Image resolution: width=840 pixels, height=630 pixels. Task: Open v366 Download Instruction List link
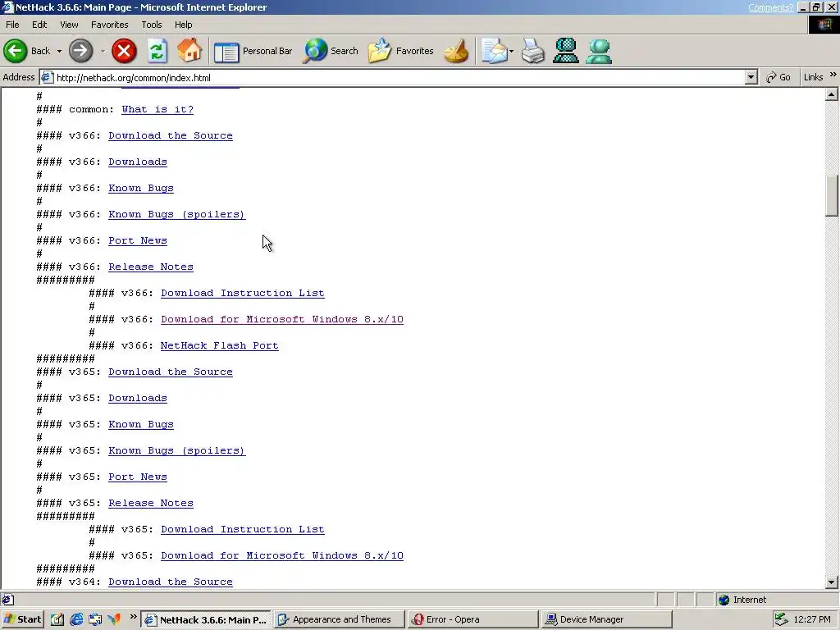243,293
